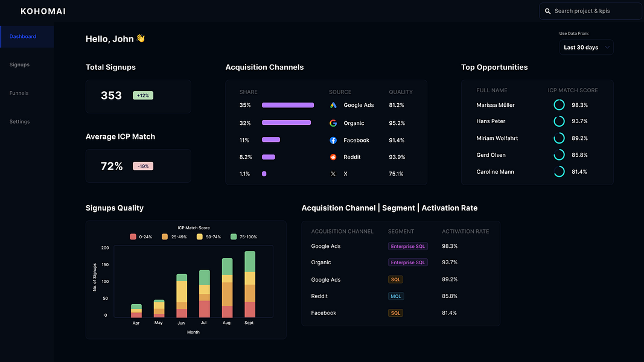644x362 pixels.
Task: Open the Dashboard menu item
Action: 27,37
